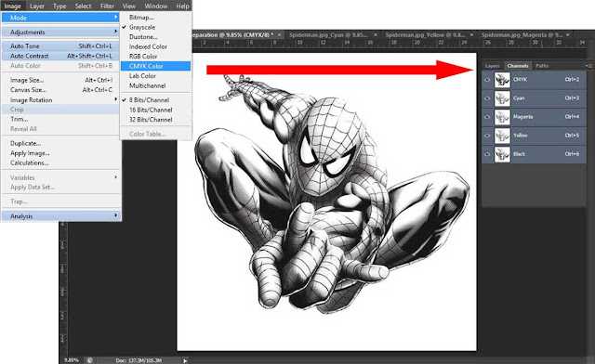Choose Auto Tone from Image menu

pyautogui.click(x=60, y=45)
